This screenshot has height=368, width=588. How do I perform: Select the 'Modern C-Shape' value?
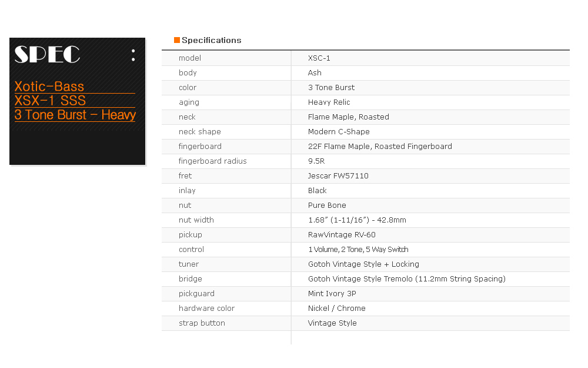coord(339,132)
